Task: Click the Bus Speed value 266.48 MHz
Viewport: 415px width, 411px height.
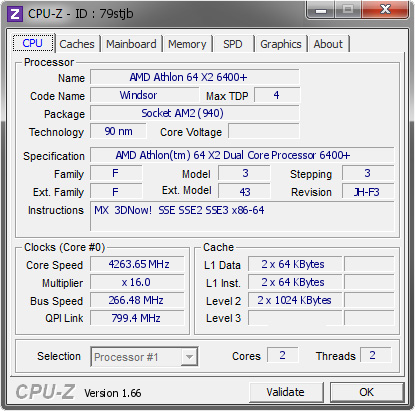Action: [x=137, y=300]
